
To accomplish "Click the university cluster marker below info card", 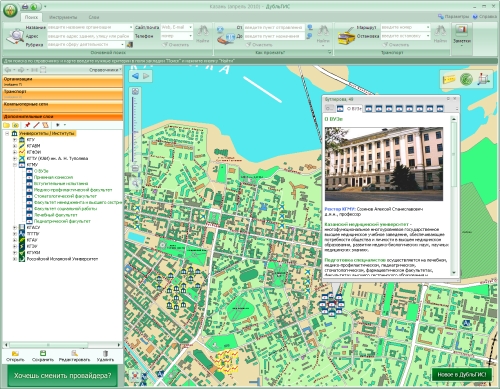I will (331, 304).
